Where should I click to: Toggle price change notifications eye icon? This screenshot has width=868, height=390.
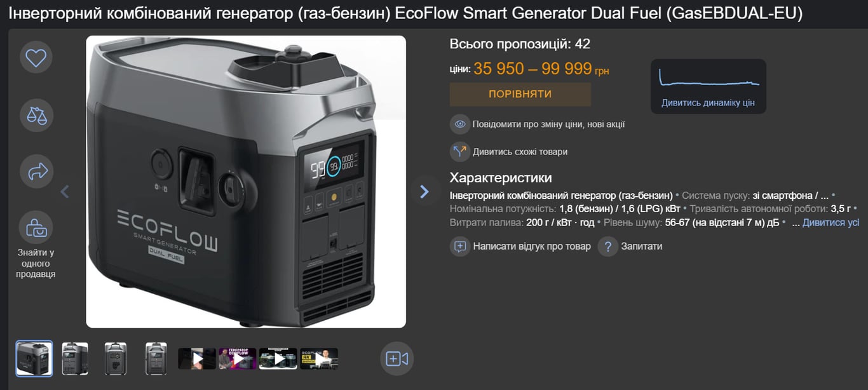coord(460,124)
